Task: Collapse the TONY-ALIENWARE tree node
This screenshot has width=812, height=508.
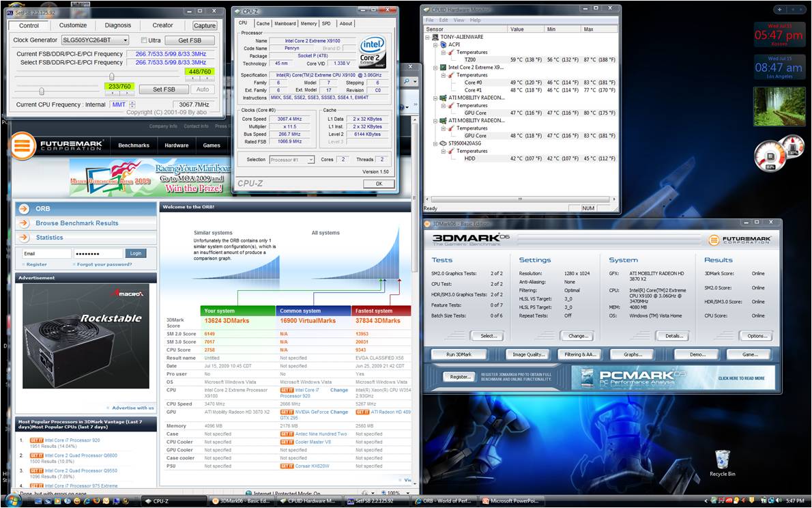Action: (427, 38)
